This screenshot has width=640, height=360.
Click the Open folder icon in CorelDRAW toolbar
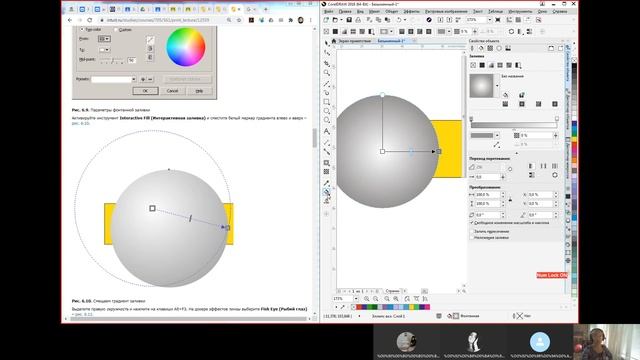tap(335, 20)
